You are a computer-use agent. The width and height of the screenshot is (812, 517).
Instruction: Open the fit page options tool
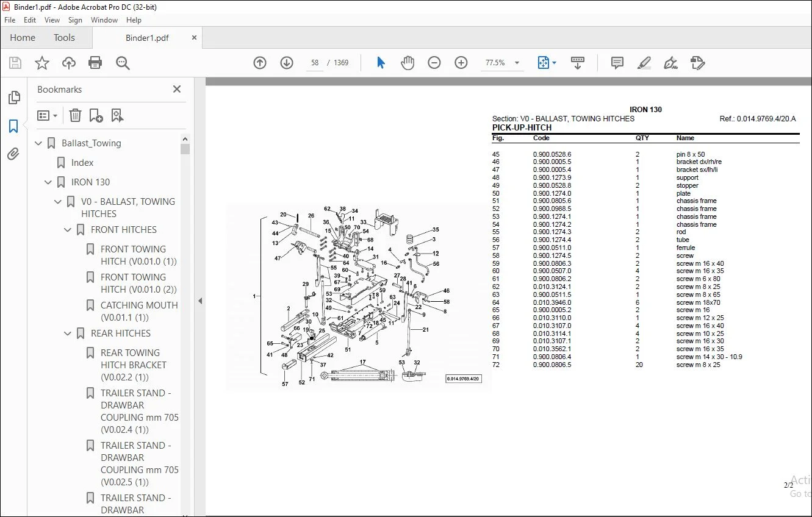tap(543, 63)
